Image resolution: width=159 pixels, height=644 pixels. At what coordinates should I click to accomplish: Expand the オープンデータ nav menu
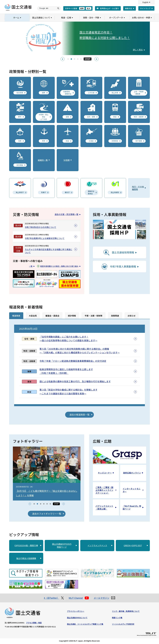(x=117, y=18)
